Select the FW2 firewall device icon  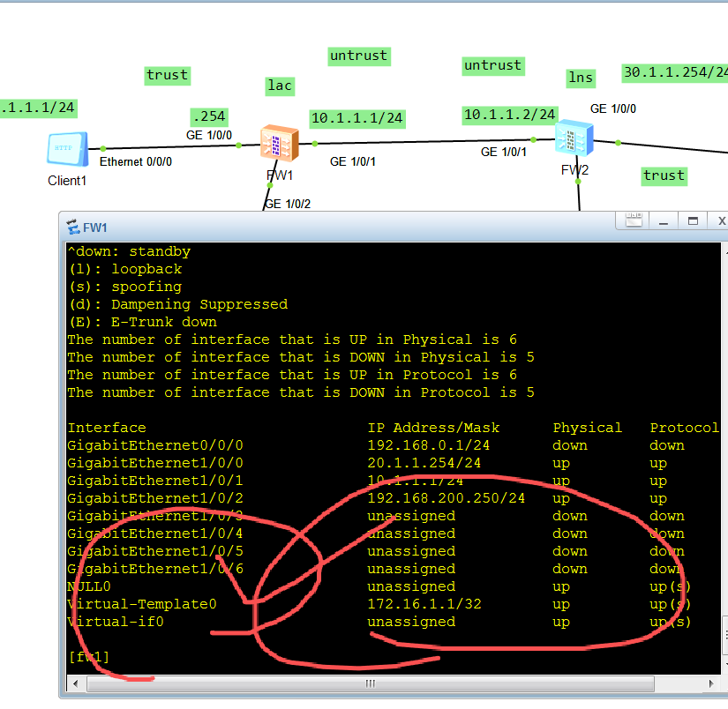pos(574,138)
